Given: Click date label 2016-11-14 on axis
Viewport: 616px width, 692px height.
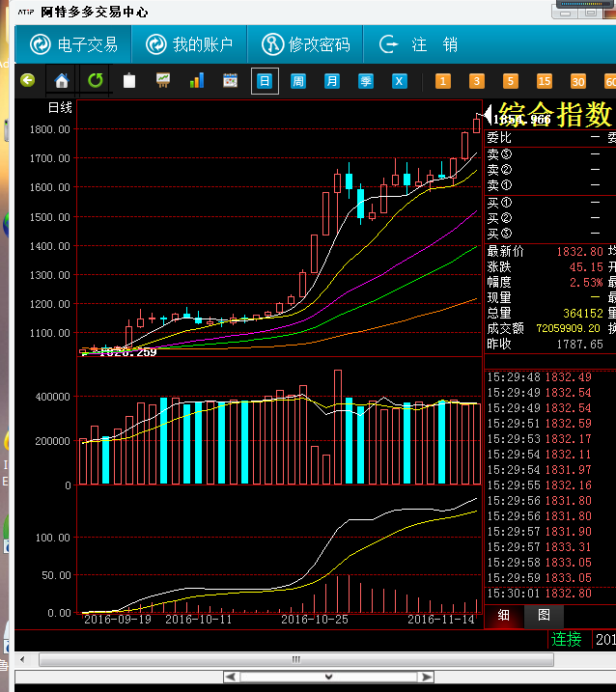Looking at the screenshot, I should click(440, 620).
